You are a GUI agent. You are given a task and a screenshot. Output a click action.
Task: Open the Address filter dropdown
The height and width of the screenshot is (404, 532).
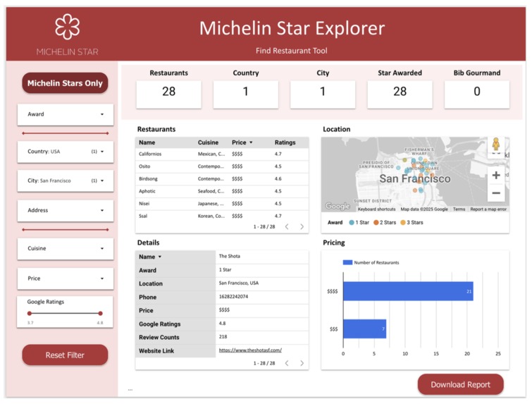click(x=65, y=210)
